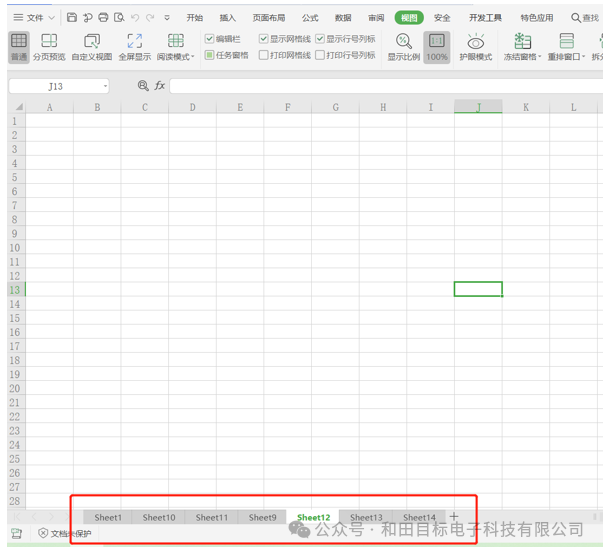Open the 文件 file menu dropdown arrow
Image resolution: width=603 pixels, height=553 pixels.
click(52, 18)
